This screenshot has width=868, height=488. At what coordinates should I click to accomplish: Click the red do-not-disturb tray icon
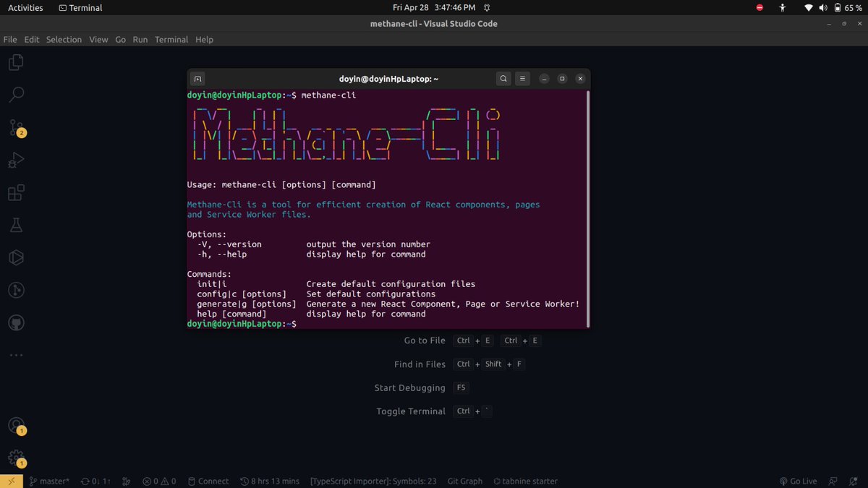click(x=759, y=7)
